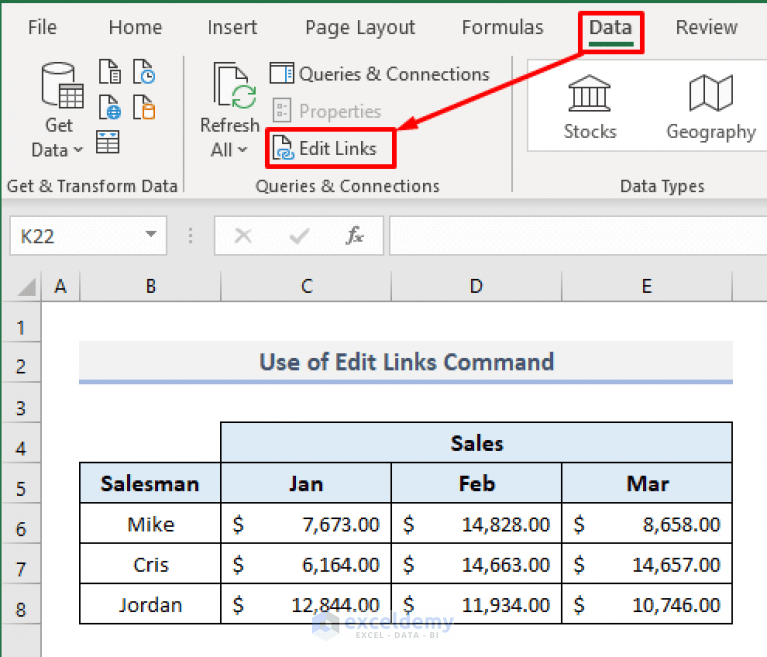
Task: Select the cell with 14,663.00
Action: (476, 564)
